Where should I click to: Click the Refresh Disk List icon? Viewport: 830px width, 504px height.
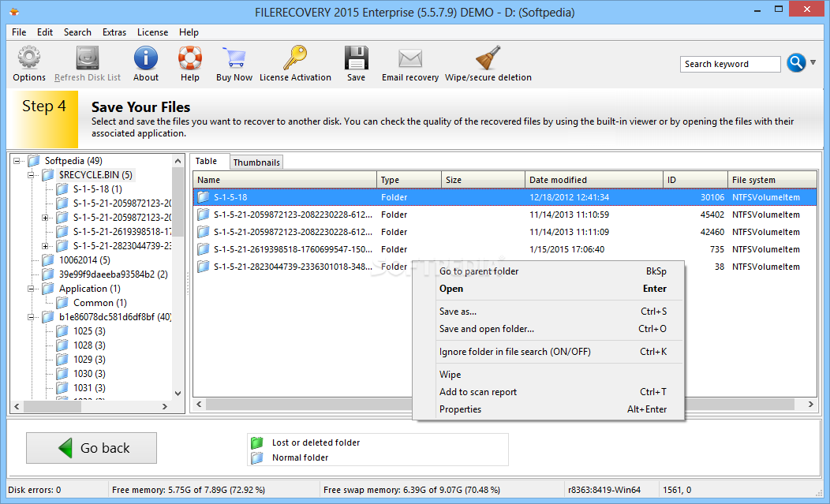[88, 58]
